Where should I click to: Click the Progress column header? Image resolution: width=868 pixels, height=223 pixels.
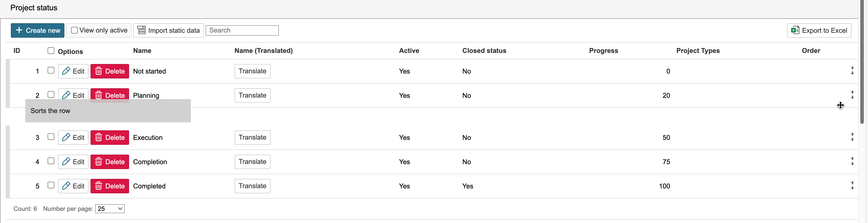(603, 51)
